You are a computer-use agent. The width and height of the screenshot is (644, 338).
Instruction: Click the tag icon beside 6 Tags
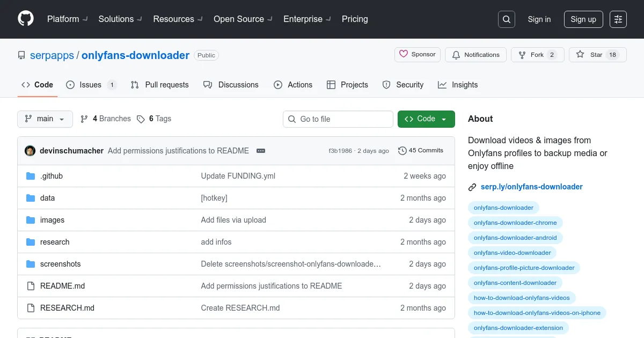pyautogui.click(x=141, y=119)
